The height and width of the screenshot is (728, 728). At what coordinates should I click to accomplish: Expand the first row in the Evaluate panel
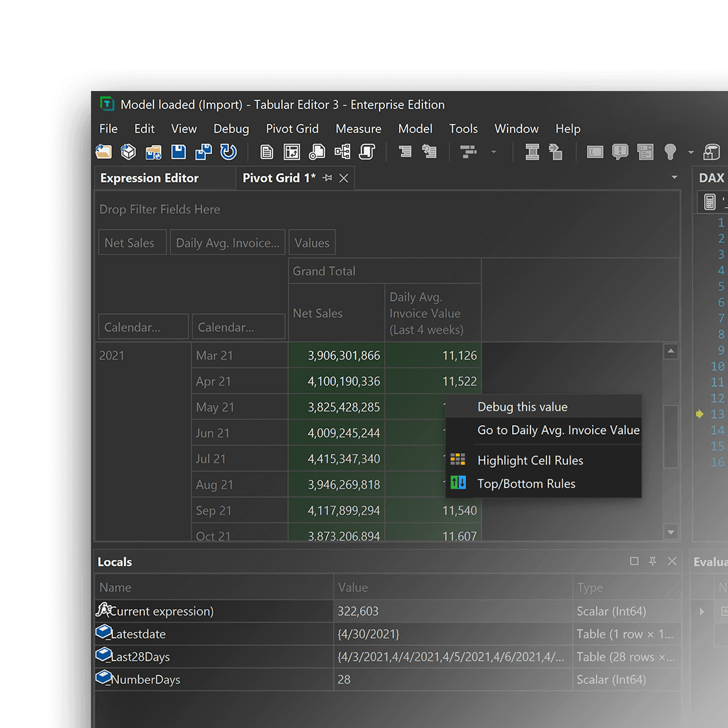[x=701, y=611]
